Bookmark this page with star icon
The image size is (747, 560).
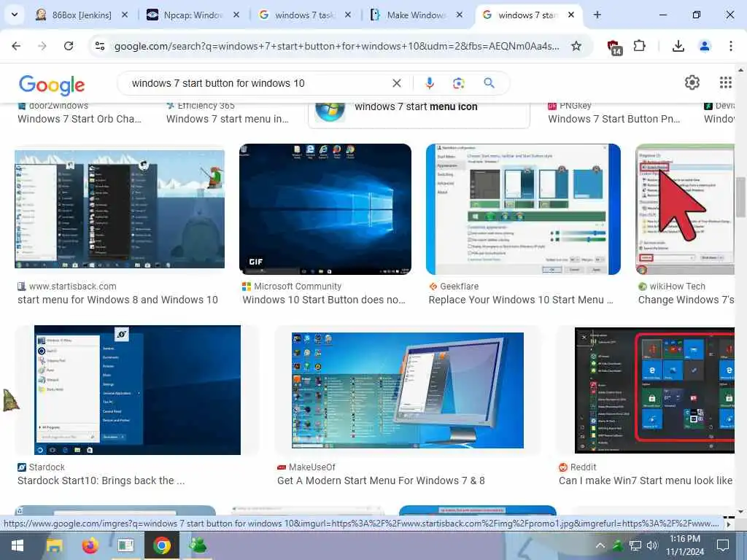576,46
